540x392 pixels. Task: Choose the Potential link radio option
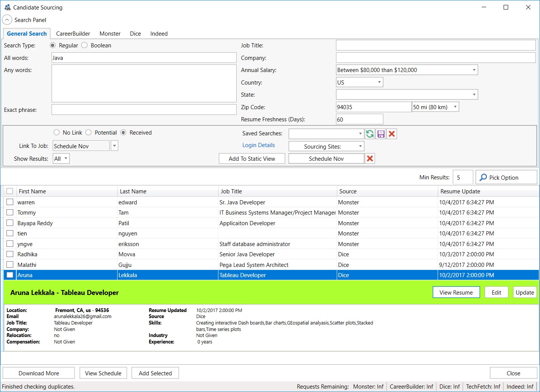tap(88, 132)
